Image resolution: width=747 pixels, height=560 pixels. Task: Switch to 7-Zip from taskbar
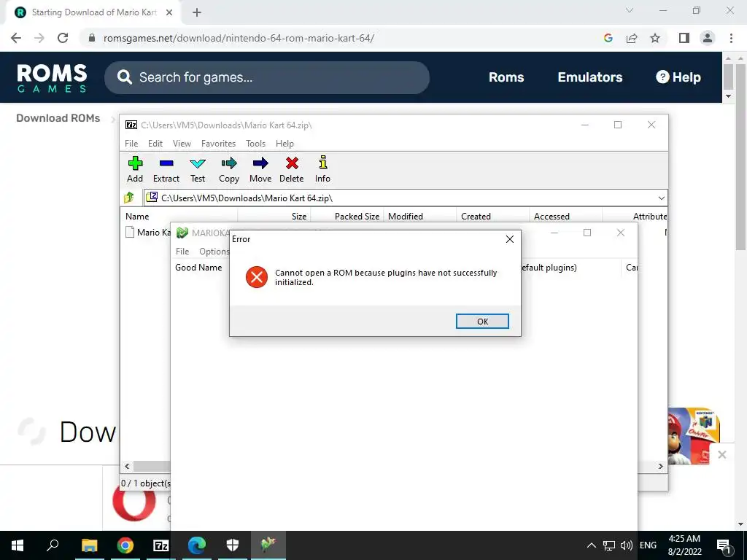[161, 545]
